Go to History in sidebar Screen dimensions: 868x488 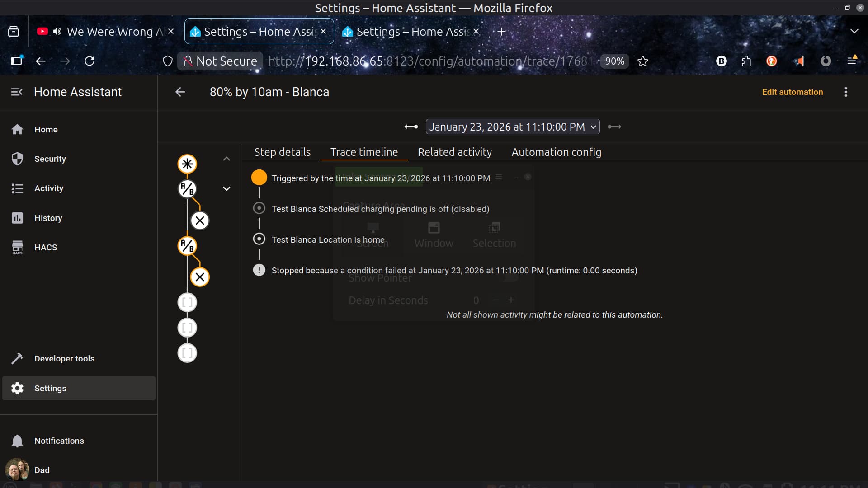tap(48, 218)
